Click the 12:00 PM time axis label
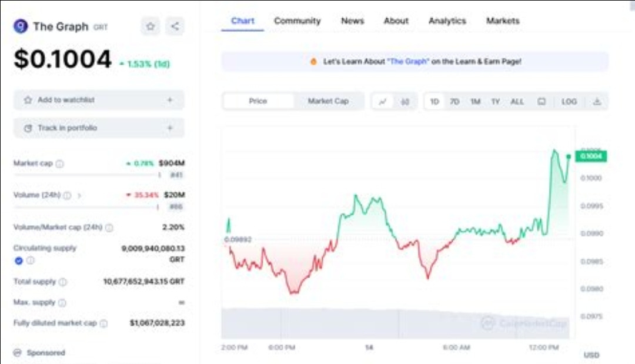 544,348
